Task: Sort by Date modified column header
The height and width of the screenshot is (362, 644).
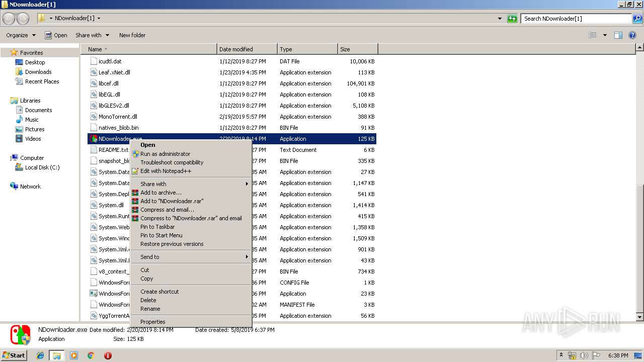Action: [247, 49]
